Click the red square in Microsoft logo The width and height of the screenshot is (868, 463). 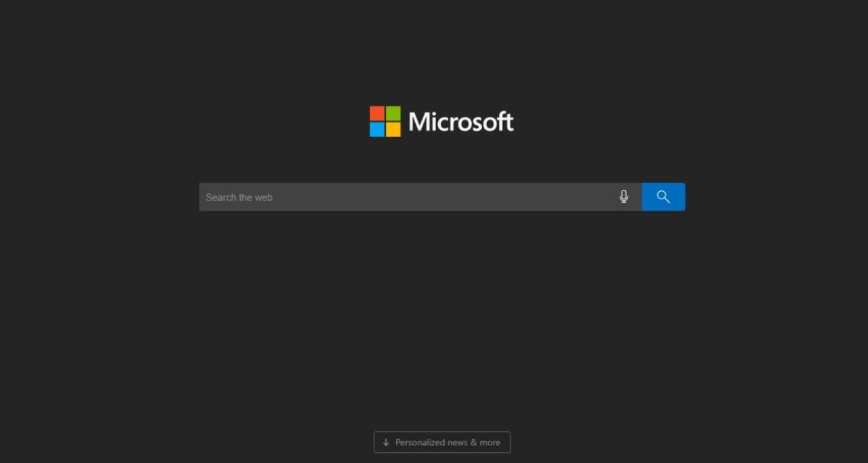[x=377, y=113]
